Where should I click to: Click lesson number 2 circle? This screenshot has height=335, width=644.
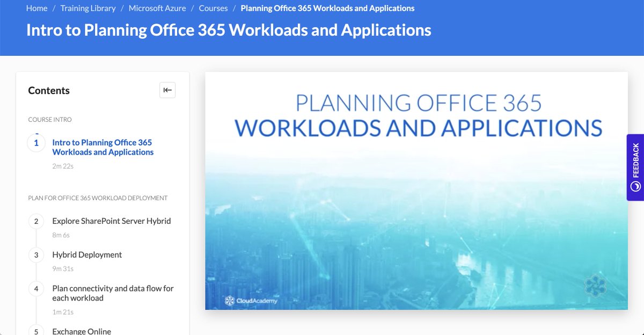click(36, 221)
